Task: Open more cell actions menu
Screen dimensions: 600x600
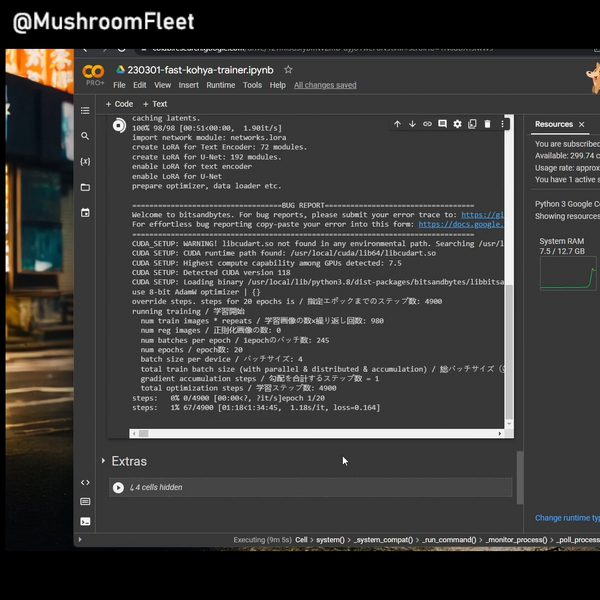Action: (x=502, y=124)
